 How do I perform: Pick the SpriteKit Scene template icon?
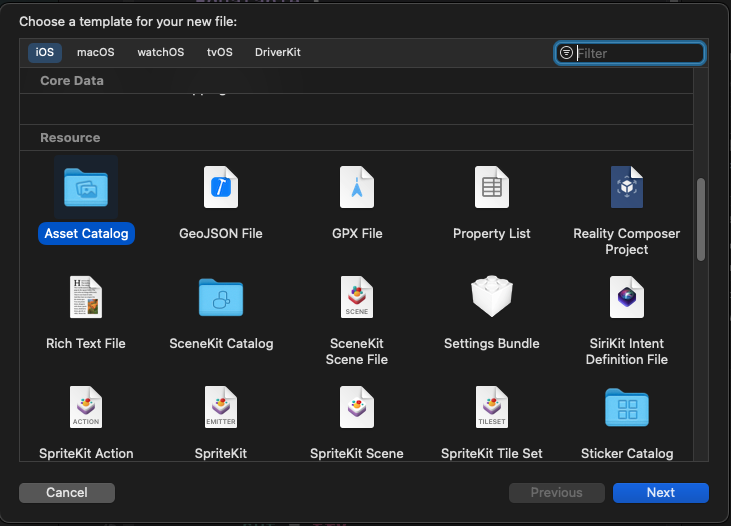click(357, 407)
